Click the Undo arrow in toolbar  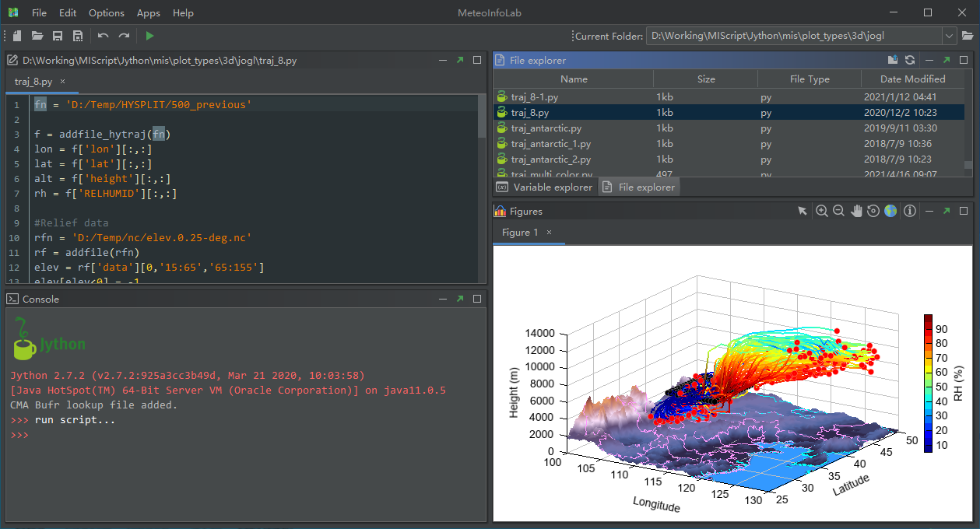pyautogui.click(x=103, y=36)
